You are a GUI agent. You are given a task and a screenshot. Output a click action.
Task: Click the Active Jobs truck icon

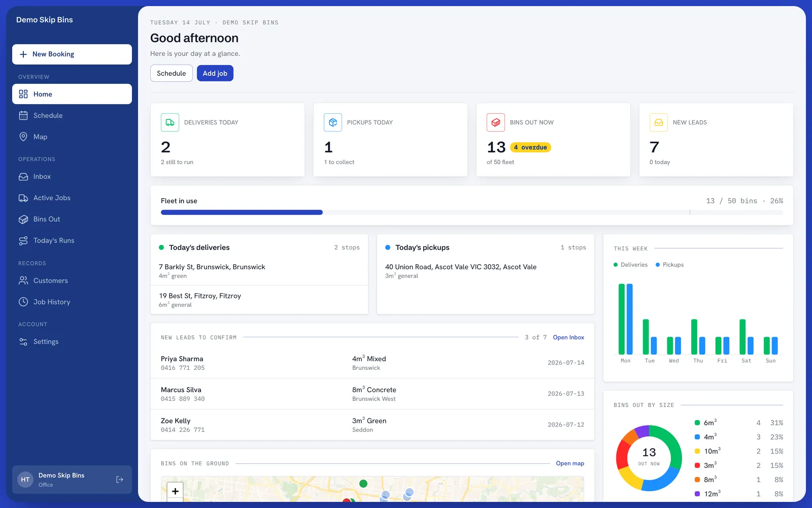(x=23, y=198)
